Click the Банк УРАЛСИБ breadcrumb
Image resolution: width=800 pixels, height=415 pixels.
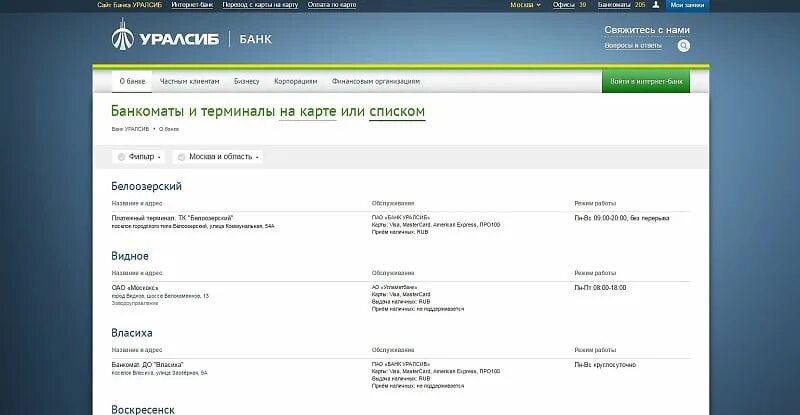[131, 129]
